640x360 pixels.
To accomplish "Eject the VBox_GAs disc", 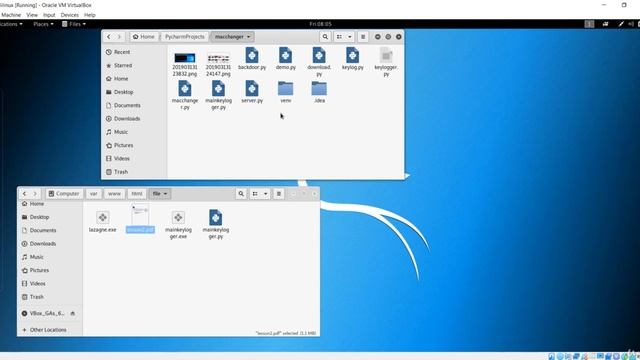I will point(73,313).
